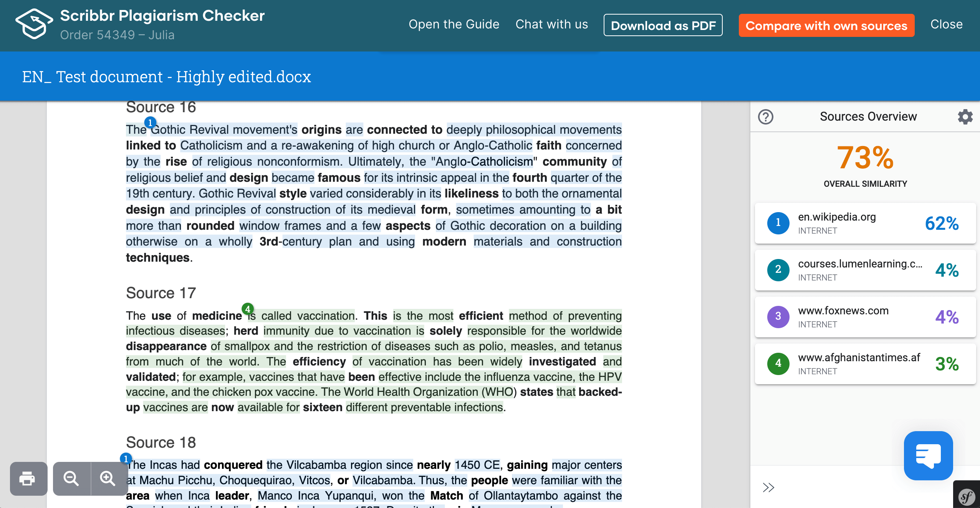The image size is (980, 508).
Task: Open the help question mark icon
Action: tap(766, 117)
